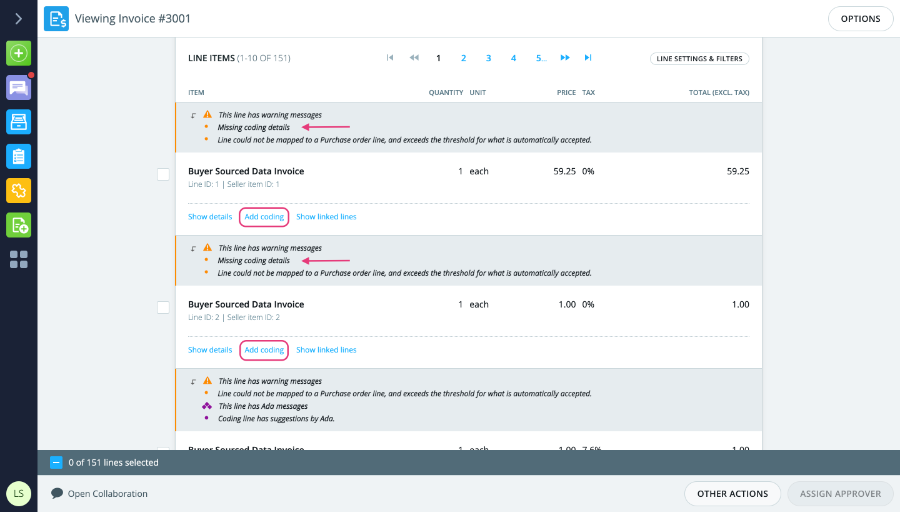Click 'Buyer Sourced Data Invoice' for Line ID 1
This screenshot has width=900, height=512.
coord(246,171)
